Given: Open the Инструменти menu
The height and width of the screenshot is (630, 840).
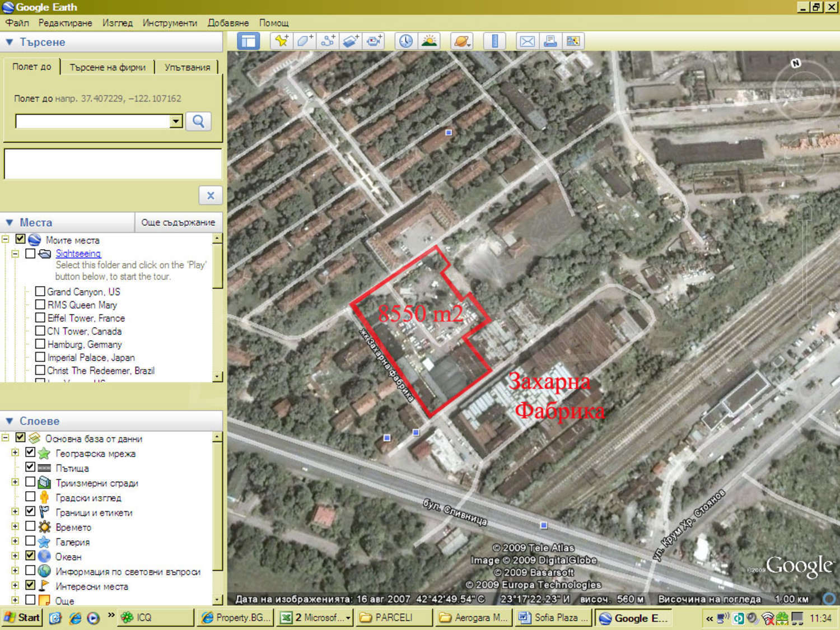Looking at the screenshot, I should [170, 23].
